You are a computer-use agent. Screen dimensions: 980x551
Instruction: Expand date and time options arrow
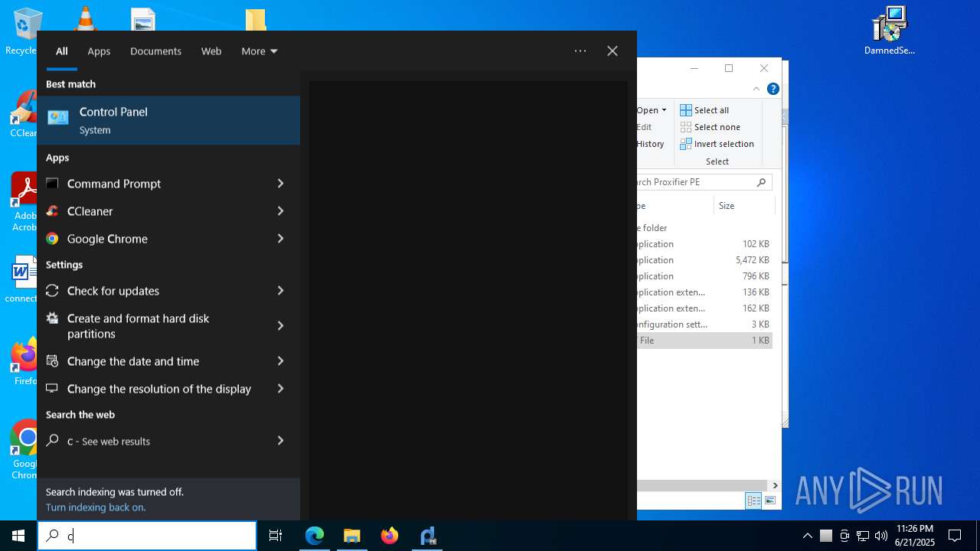tap(280, 361)
